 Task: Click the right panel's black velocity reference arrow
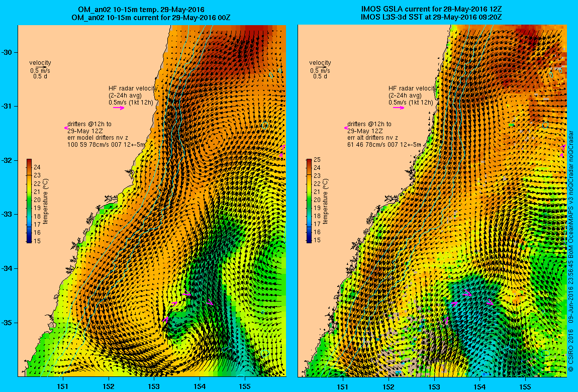point(322,67)
